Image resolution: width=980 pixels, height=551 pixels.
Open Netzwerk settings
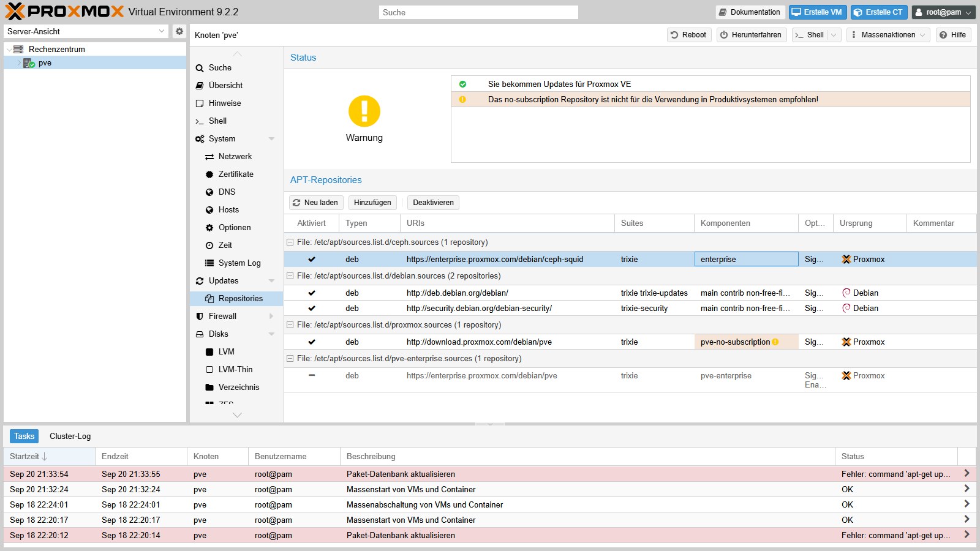point(236,157)
